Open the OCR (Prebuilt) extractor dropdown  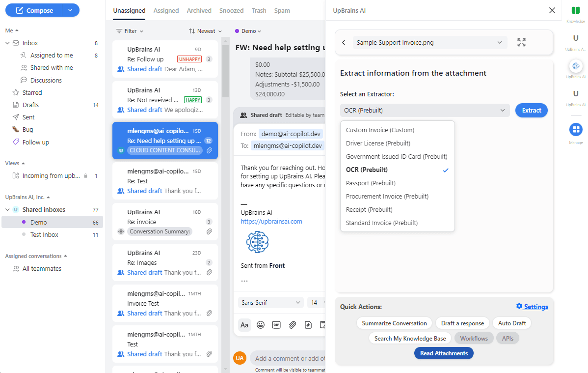point(425,111)
